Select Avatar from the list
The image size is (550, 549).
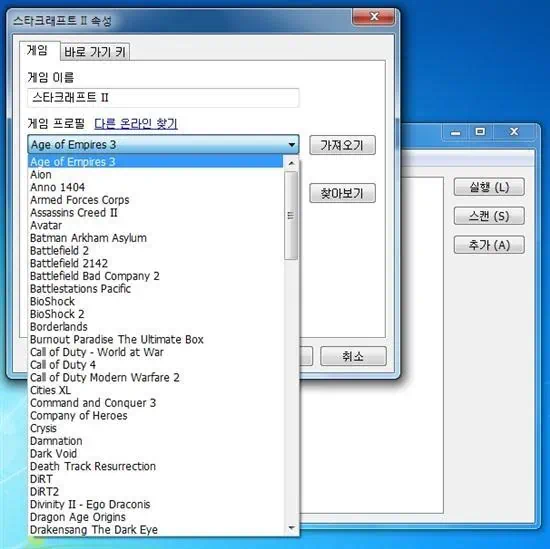click(x=156, y=225)
